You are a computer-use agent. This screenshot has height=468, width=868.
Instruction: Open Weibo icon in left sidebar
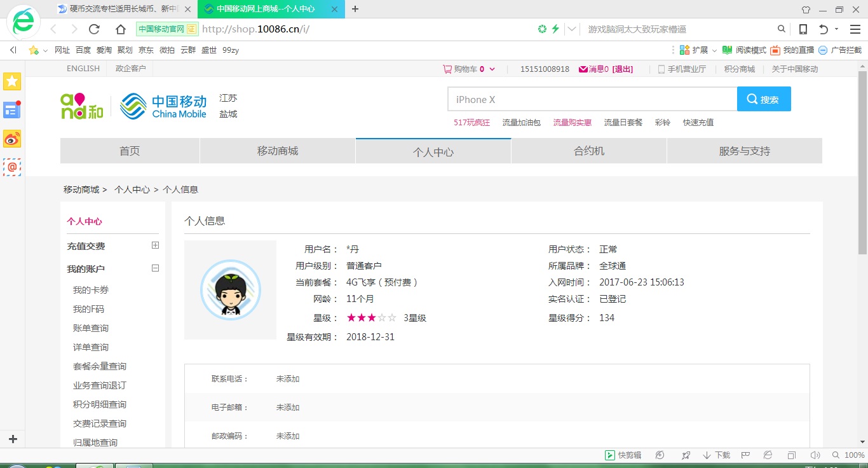click(12, 139)
